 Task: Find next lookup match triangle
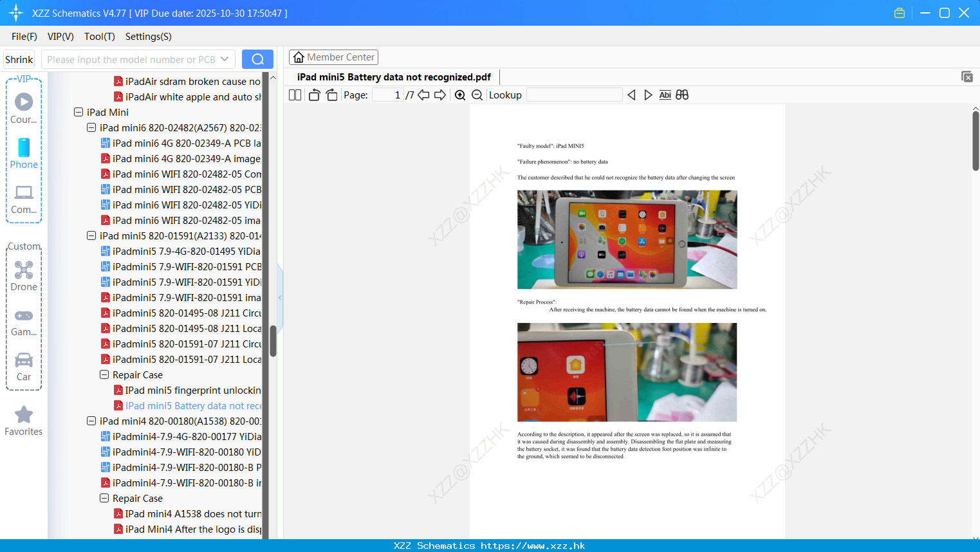tap(648, 95)
